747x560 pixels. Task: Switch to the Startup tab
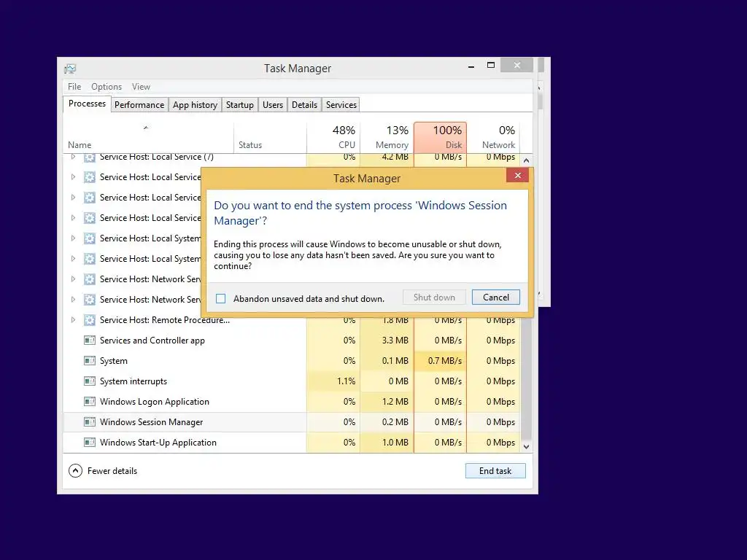coord(239,105)
